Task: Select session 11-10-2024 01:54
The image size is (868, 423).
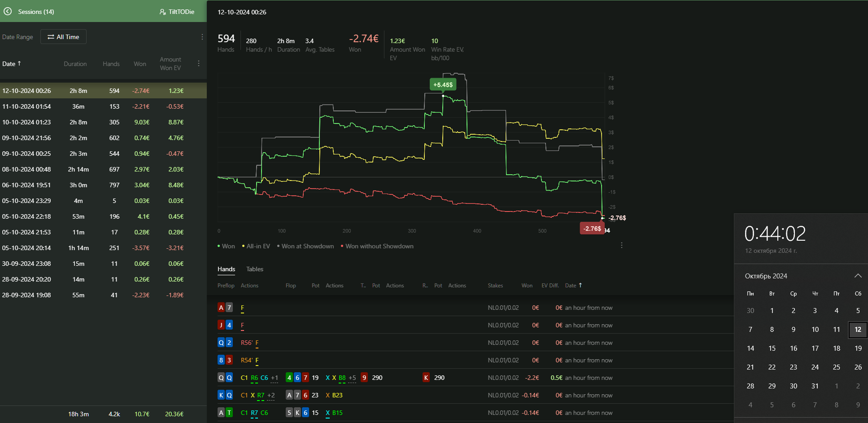Action: coord(103,106)
